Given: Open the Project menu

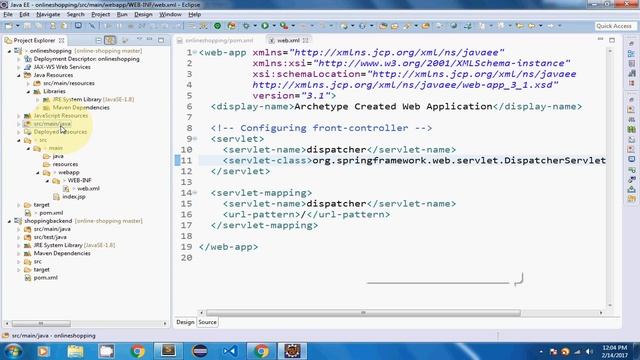Looking at the screenshot, I should point(100,14).
